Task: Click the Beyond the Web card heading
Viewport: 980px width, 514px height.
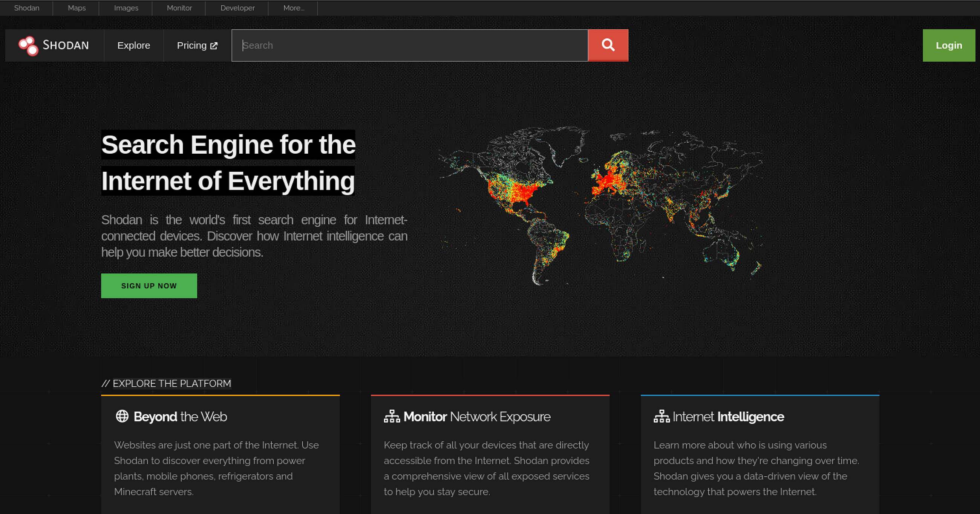Action: [x=180, y=417]
